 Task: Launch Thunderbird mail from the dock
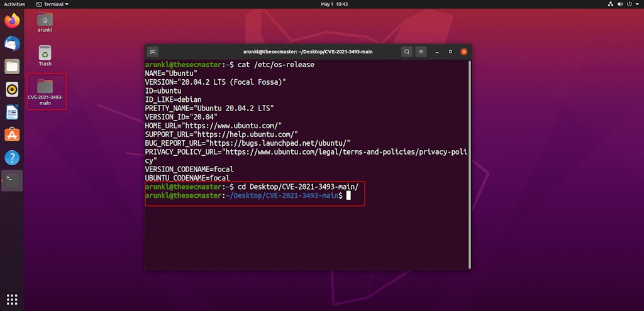tap(12, 43)
